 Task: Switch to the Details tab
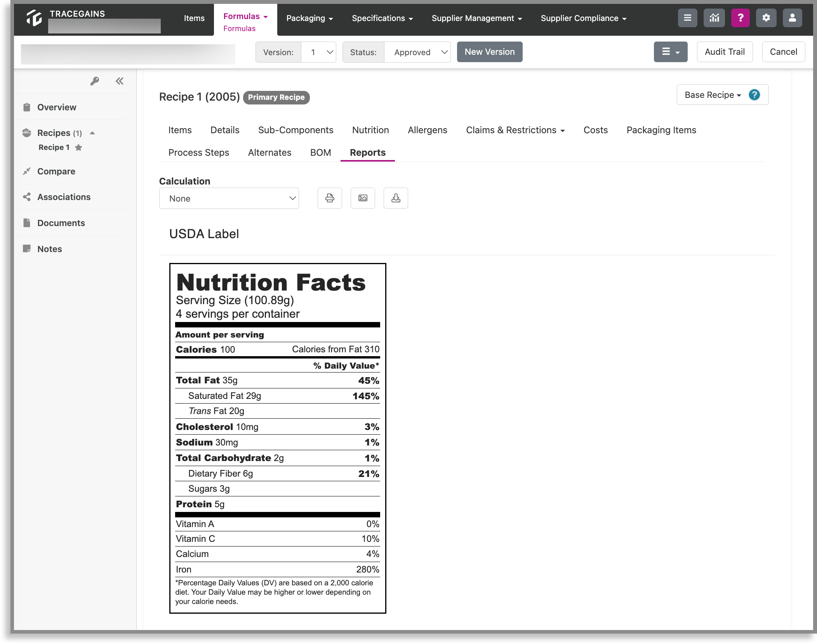(x=225, y=130)
